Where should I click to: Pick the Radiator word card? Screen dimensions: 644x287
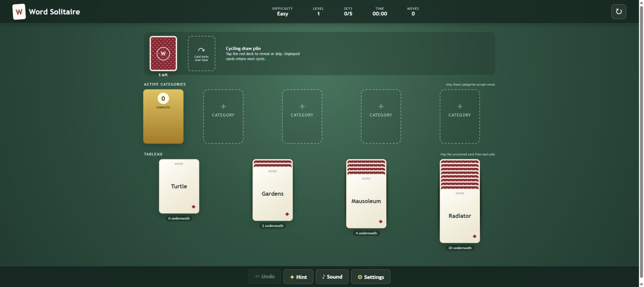(460, 216)
